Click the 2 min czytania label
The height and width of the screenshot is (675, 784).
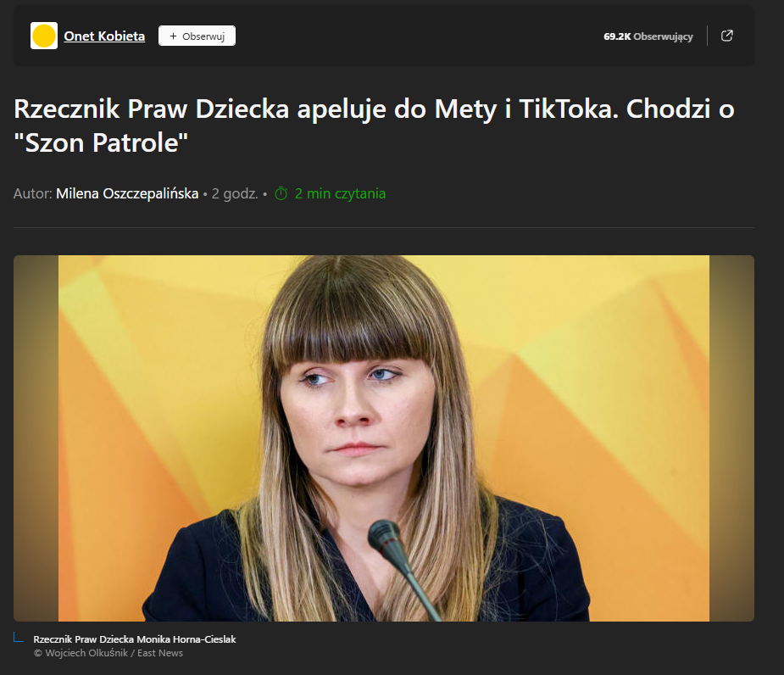340,193
